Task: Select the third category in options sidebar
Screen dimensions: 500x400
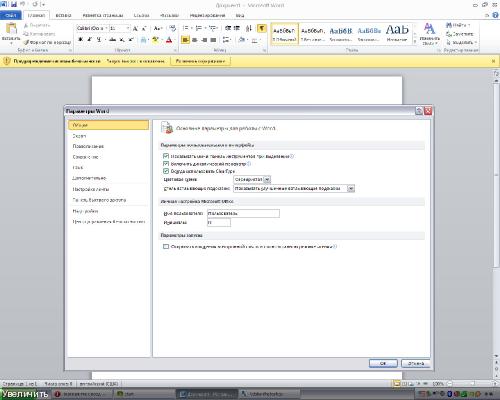Action: coord(108,146)
